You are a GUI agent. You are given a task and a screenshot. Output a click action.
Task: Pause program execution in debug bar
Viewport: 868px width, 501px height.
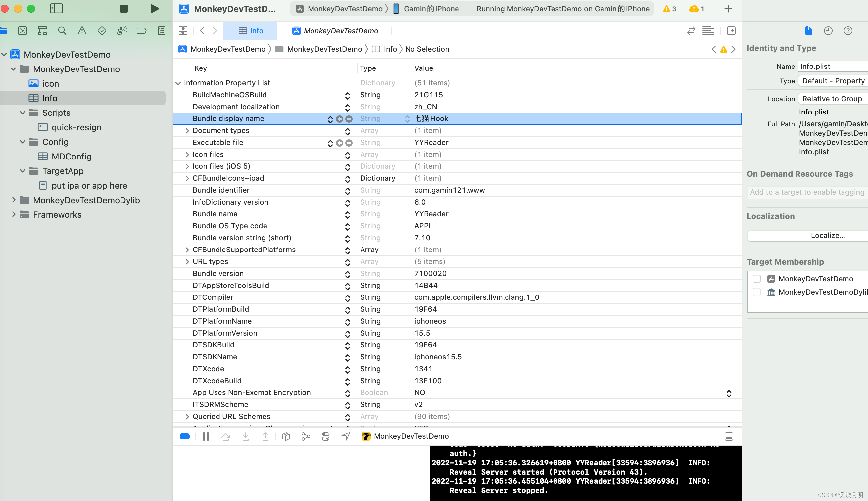coord(206,436)
